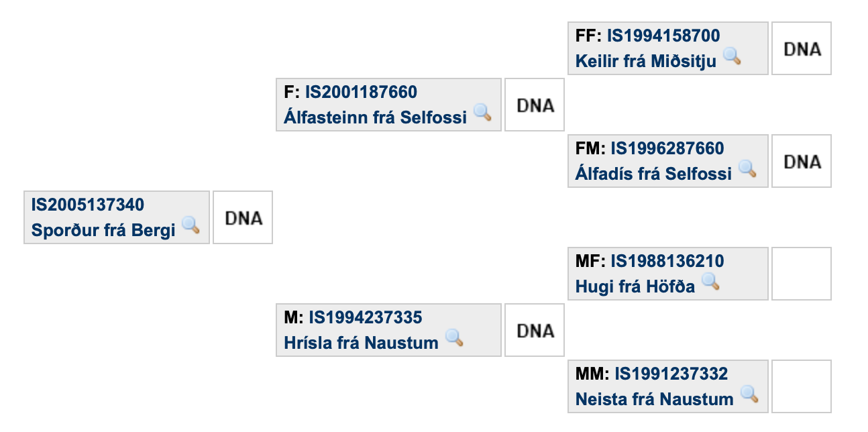Viewport: 868px width, 432px height.
Task: Open horse ID IS2005137340 link
Action: pyautogui.click(x=88, y=205)
